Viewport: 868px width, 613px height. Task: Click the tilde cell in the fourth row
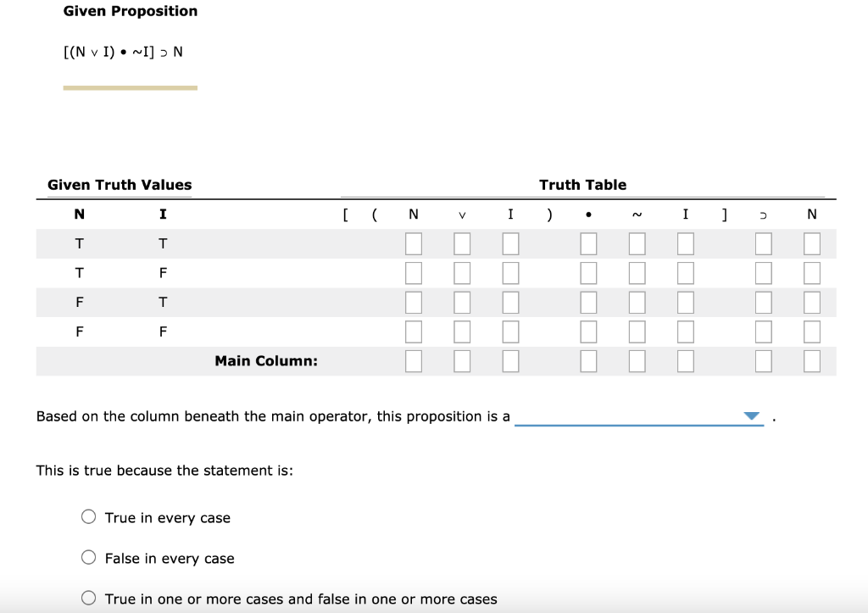point(637,332)
